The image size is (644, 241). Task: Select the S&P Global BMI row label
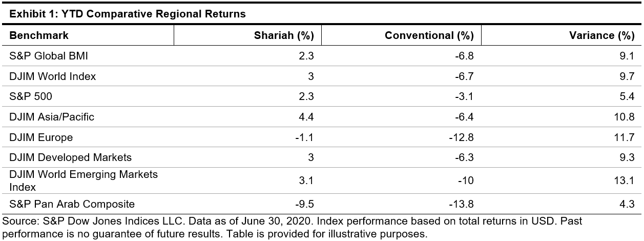[45, 56]
